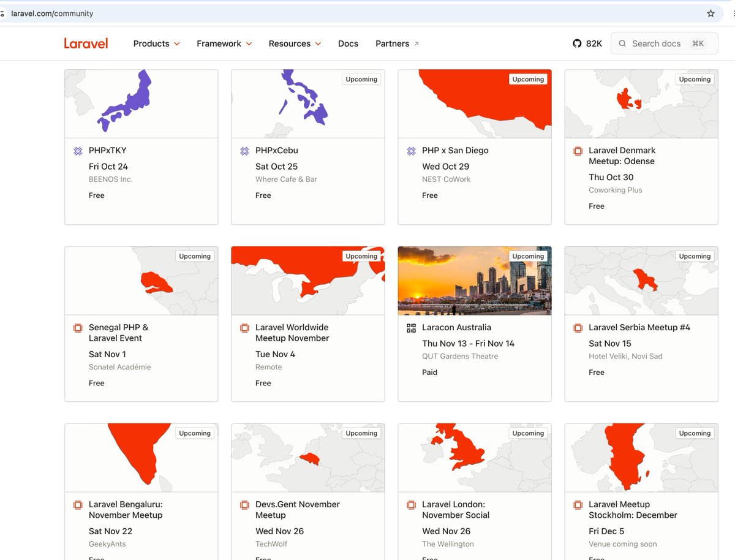Click the United Kingdom map thumbnail
Viewport: 735px width, 560px height.
click(475, 458)
